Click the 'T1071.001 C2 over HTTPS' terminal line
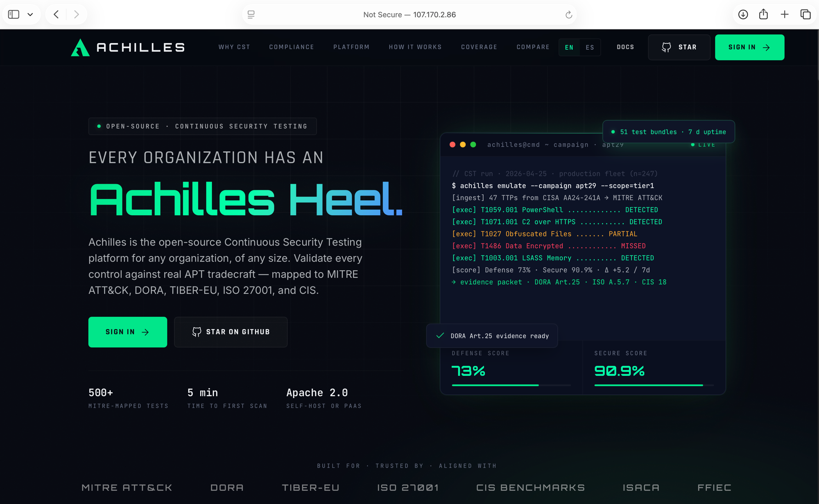The height and width of the screenshot is (504, 819). (557, 222)
